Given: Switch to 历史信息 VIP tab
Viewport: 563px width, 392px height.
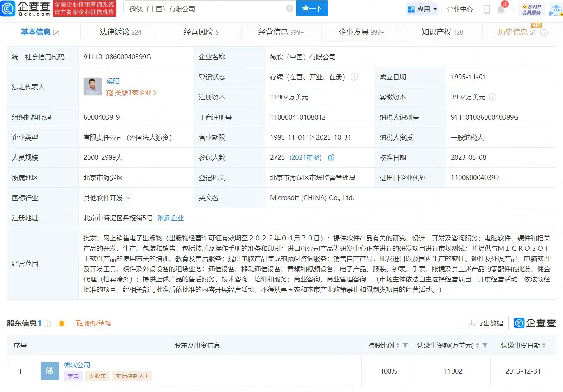Looking at the screenshot, I should [517, 32].
